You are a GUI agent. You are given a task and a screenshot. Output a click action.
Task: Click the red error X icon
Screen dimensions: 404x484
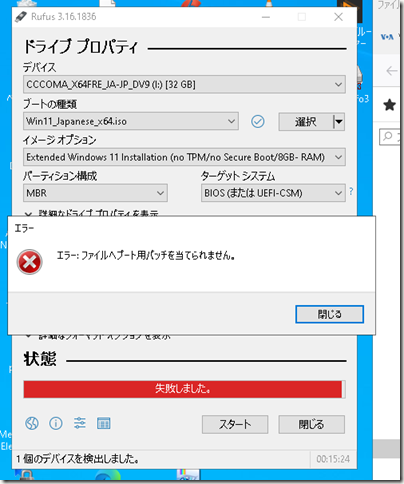coord(29,262)
